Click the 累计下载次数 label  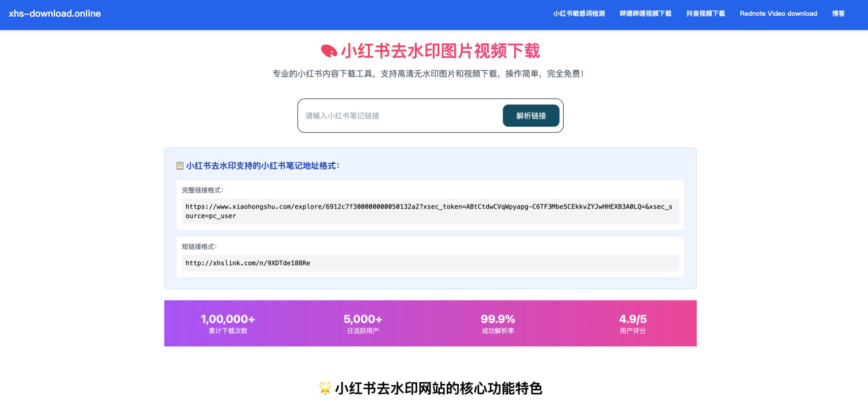(228, 331)
